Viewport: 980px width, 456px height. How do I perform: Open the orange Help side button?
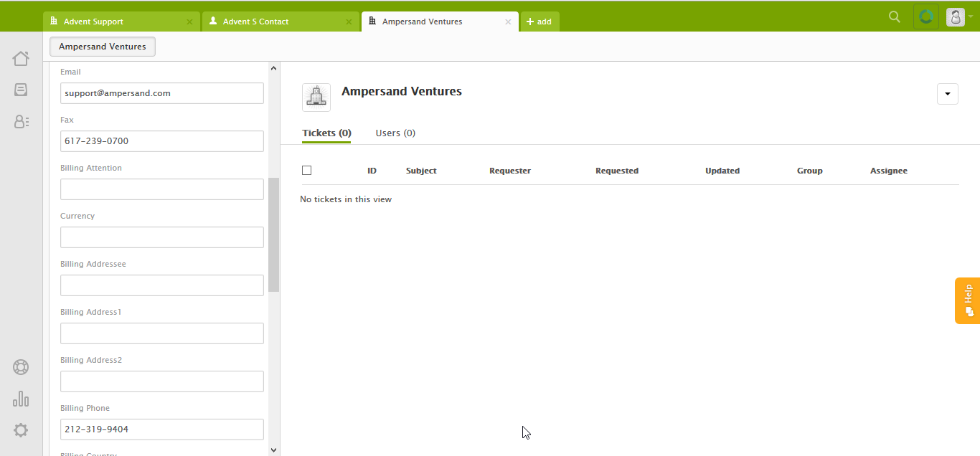968,300
